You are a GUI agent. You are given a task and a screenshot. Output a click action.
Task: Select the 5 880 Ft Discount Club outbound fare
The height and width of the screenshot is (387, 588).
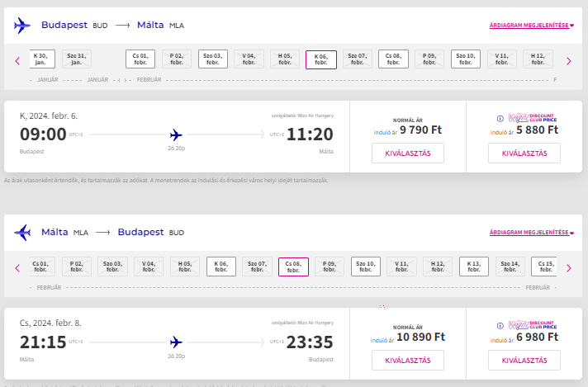click(x=524, y=153)
